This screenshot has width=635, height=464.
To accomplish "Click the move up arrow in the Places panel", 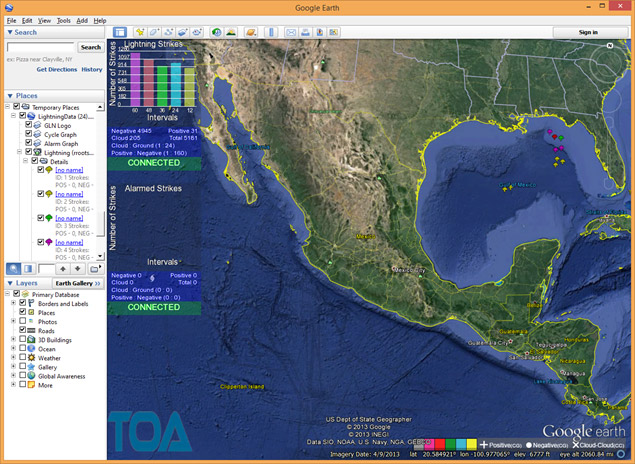I will (63, 268).
